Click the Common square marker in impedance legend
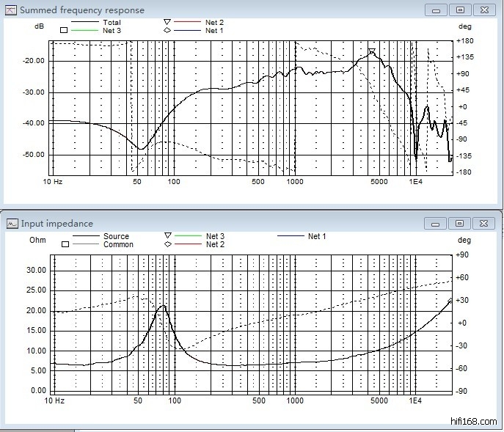Image resolution: width=504 pixels, height=432 pixels. point(64,244)
